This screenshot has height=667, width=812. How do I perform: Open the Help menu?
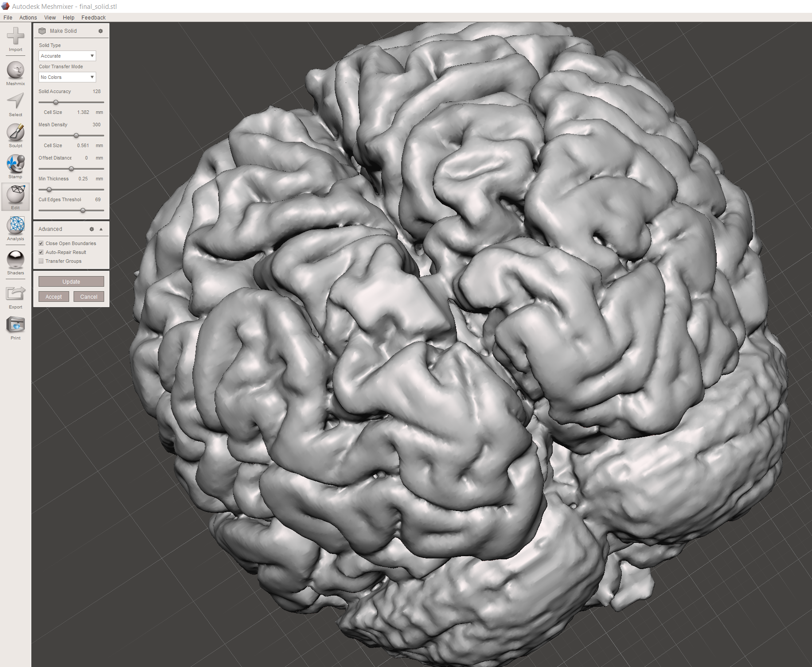point(69,18)
